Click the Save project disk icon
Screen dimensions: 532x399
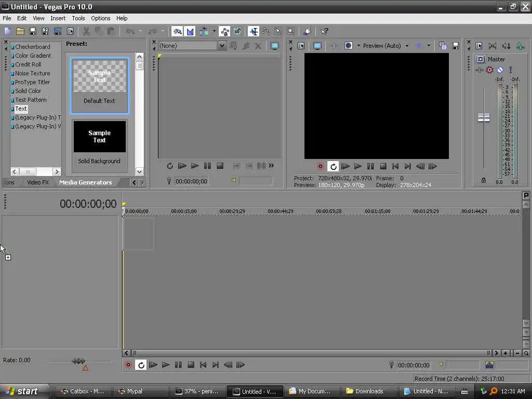tap(33, 32)
